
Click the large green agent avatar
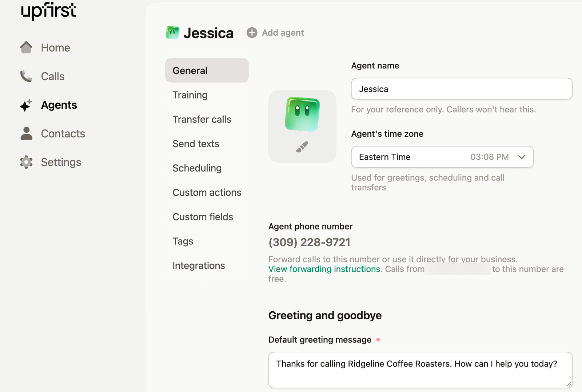pos(302,114)
